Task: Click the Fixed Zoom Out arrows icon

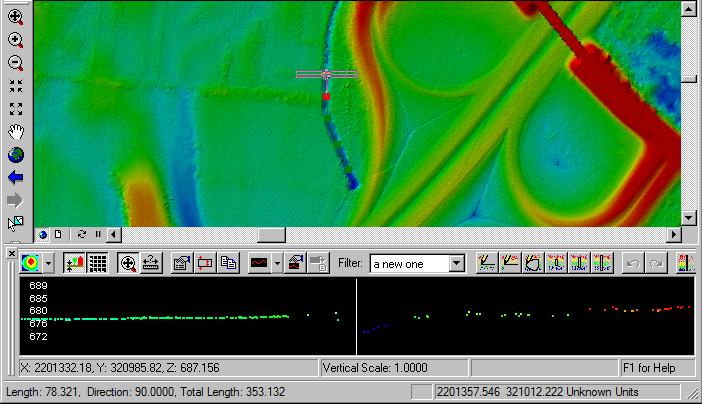Action: pyautogui.click(x=16, y=109)
